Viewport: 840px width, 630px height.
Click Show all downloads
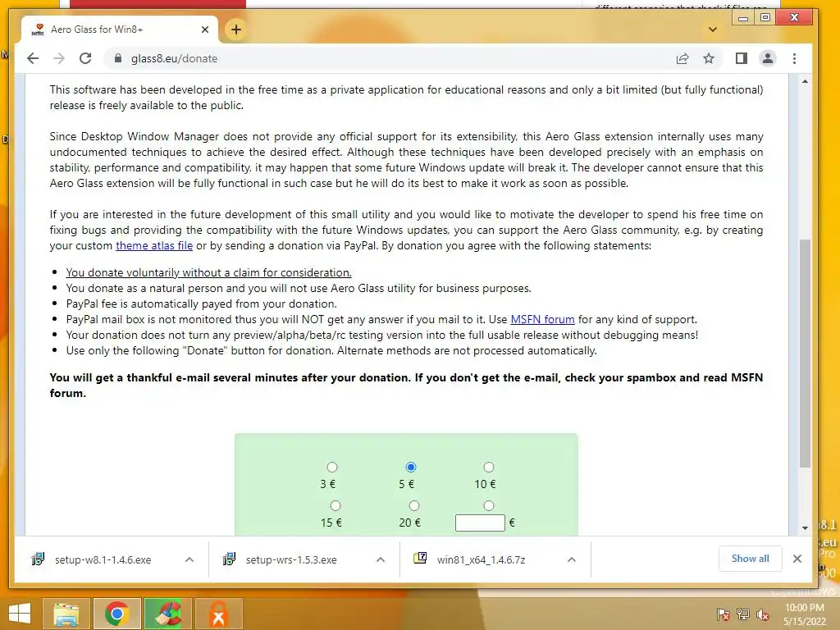[x=750, y=559]
